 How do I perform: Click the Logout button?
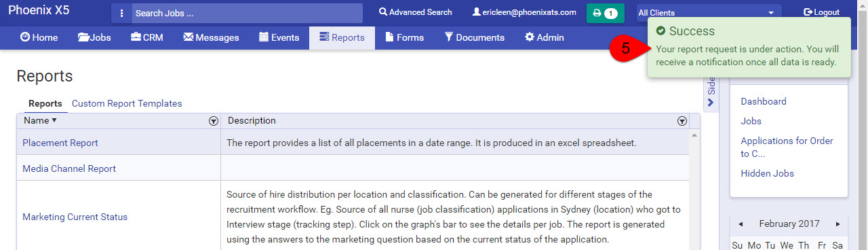[821, 12]
